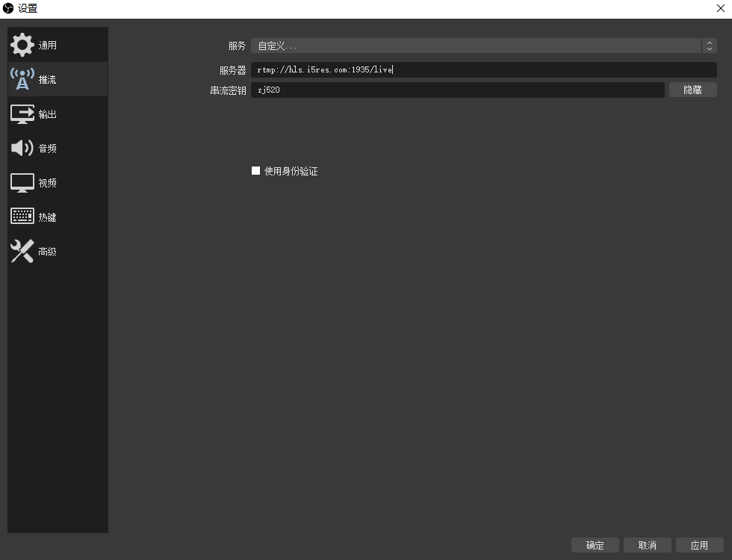Screen dimensions: 732x560
Task: Close the 设置 settings window
Action: coord(720,8)
